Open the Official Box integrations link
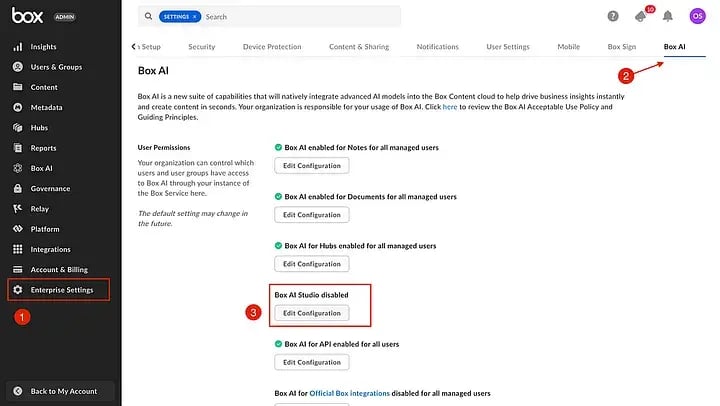Image resolution: width=720 pixels, height=406 pixels. [x=349, y=394]
